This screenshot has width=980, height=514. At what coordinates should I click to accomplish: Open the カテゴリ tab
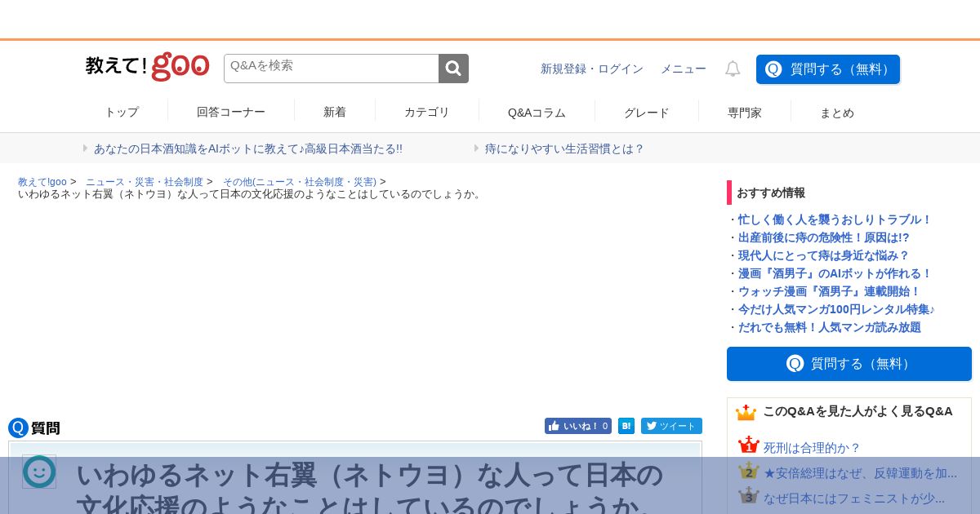(x=427, y=113)
